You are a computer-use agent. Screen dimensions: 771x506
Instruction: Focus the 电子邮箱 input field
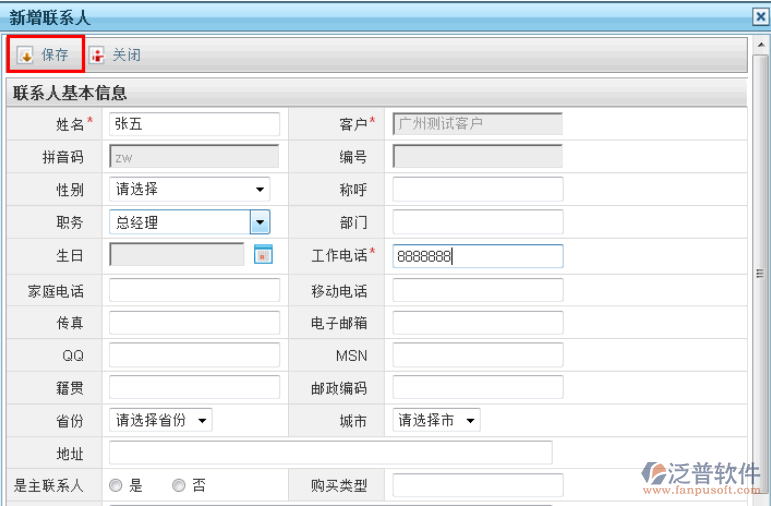click(477, 323)
